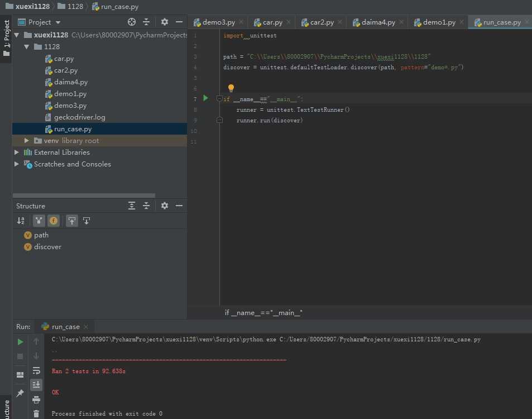Click the Project panel horizontal scrollbar
This screenshot has width=532, height=419.
point(84,196)
